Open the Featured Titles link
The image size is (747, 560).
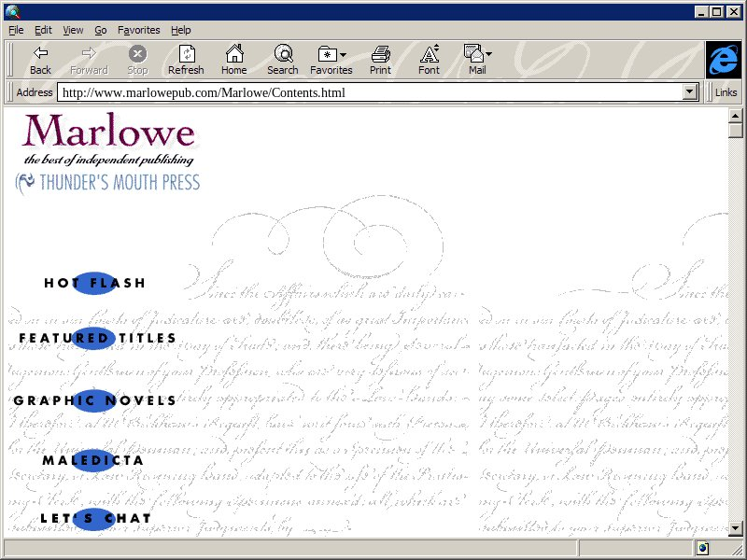[x=97, y=338]
